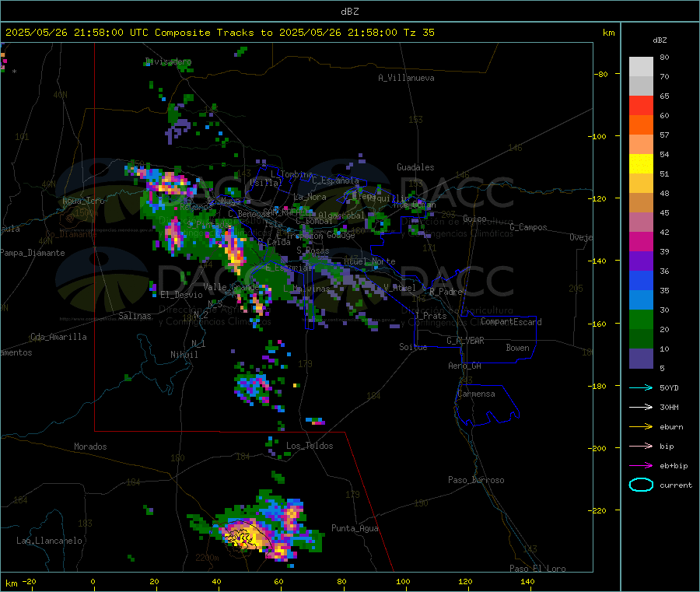700x592 pixels.
Task: Click the G_Campos label
Action: 529,227
